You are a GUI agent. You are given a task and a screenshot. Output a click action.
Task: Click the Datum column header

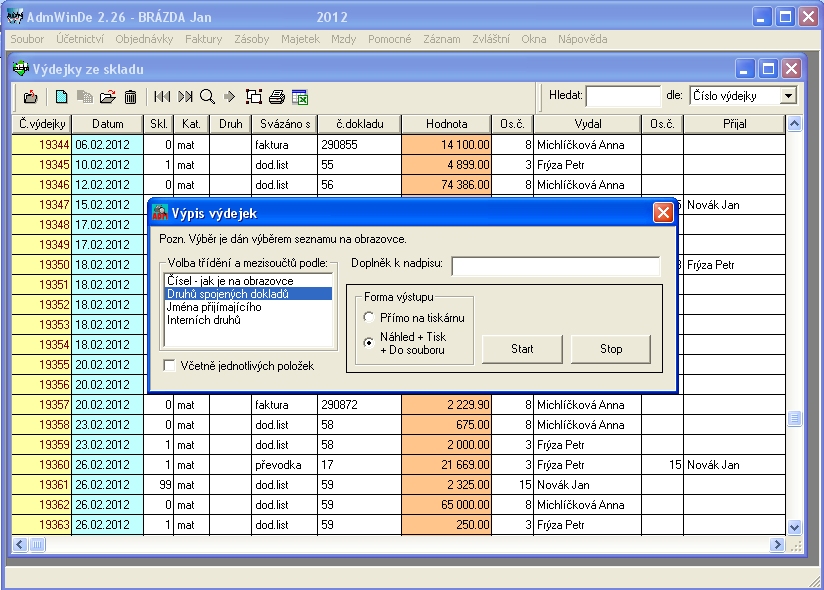(x=108, y=124)
